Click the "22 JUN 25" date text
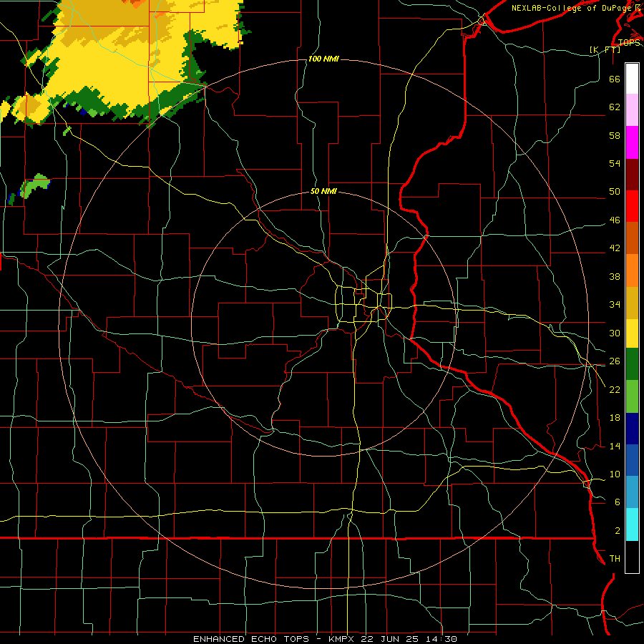This screenshot has width=644, height=644. coord(389,639)
